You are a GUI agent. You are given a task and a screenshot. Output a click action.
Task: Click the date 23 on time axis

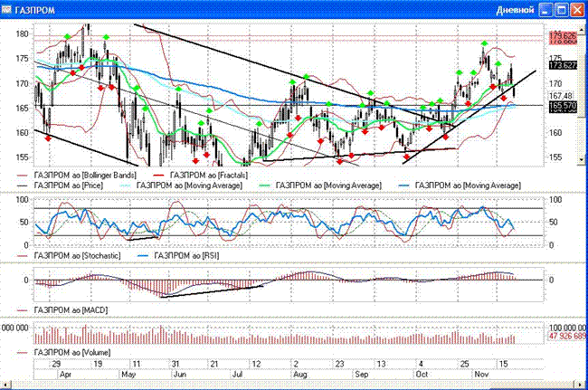[x=339, y=364]
